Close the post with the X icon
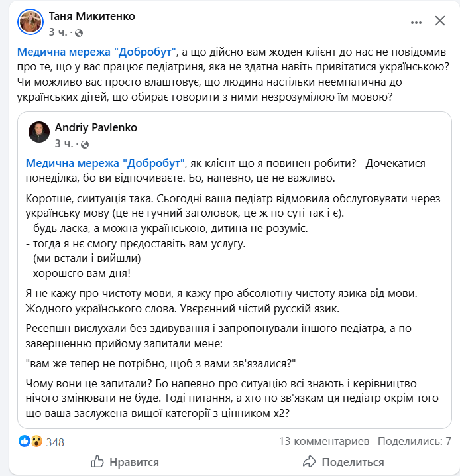460x476 pixels. coord(441,22)
